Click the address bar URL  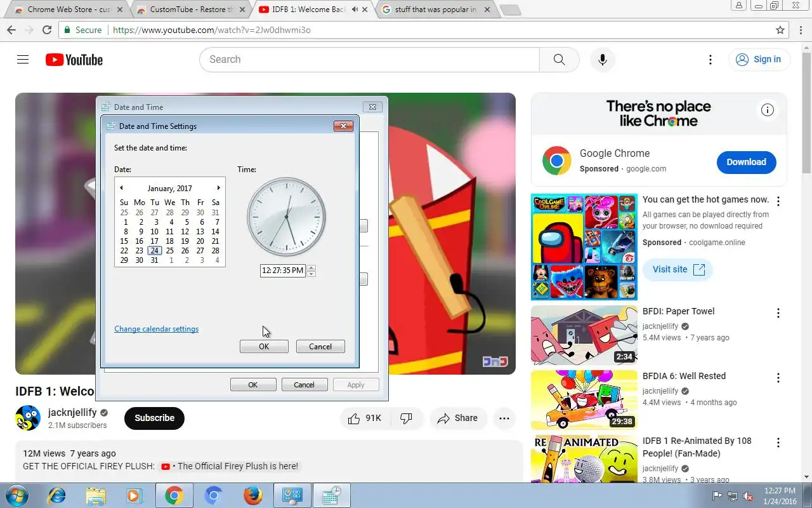pos(211,30)
